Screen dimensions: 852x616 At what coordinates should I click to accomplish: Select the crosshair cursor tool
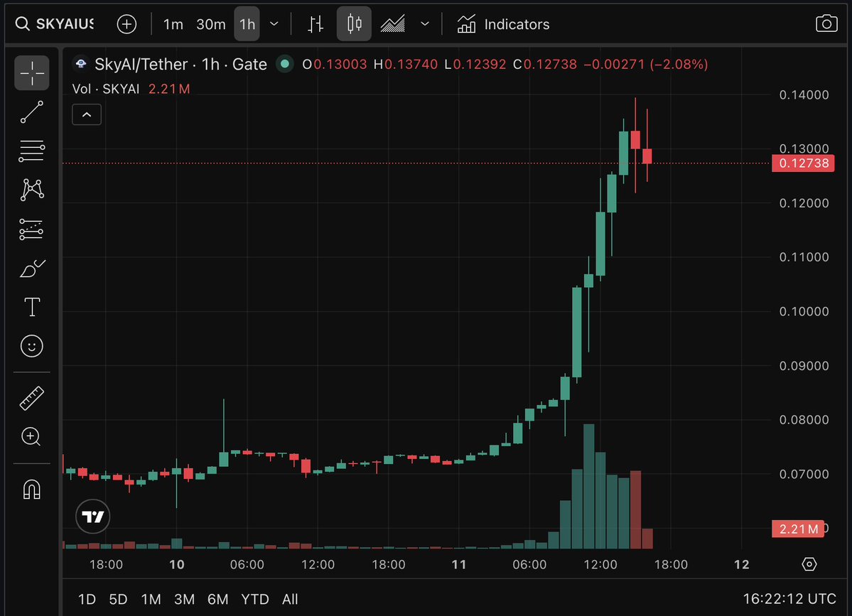pyautogui.click(x=32, y=72)
